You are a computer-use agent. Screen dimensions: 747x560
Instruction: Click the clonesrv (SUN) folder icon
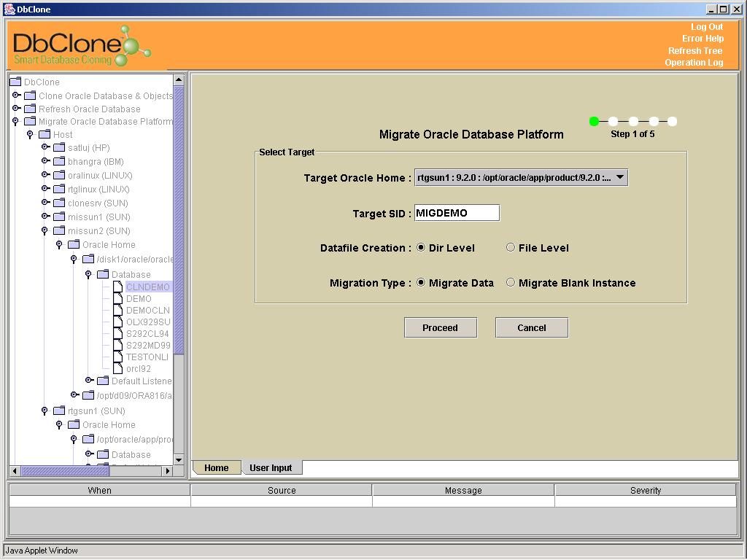click(59, 203)
